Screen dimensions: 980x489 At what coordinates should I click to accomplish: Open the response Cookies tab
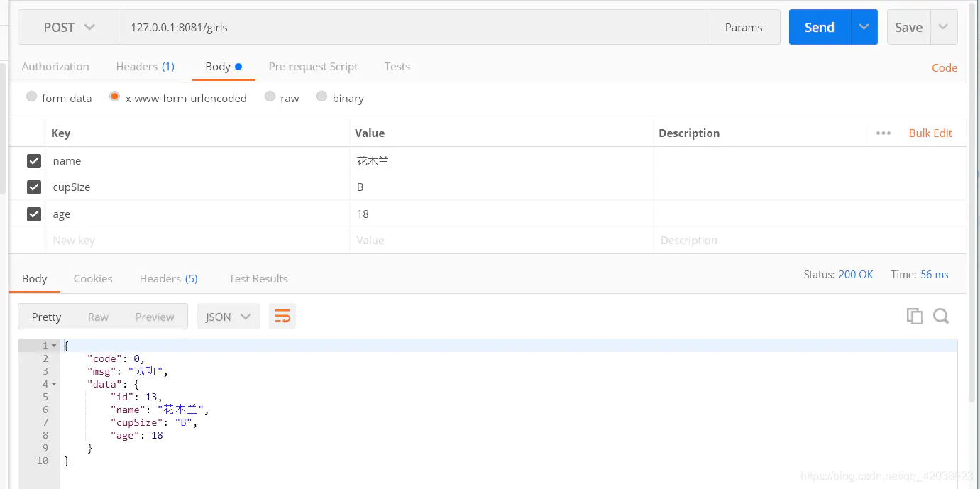point(93,278)
